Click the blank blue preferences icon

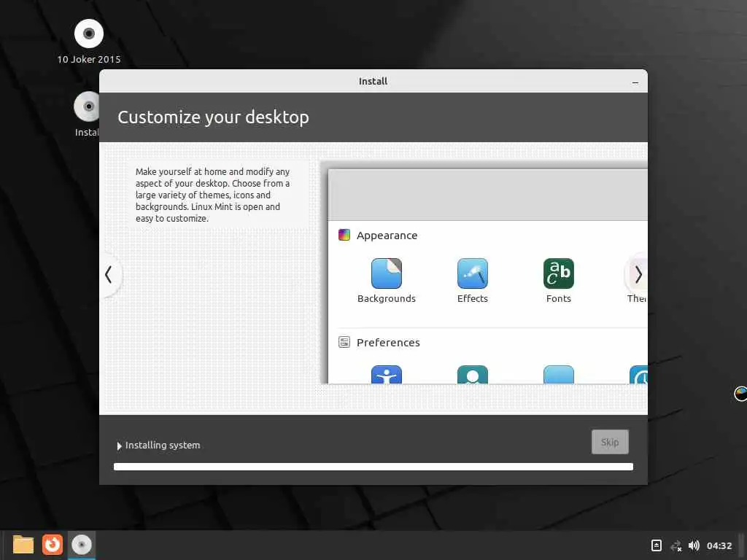click(x=558, y=374)
